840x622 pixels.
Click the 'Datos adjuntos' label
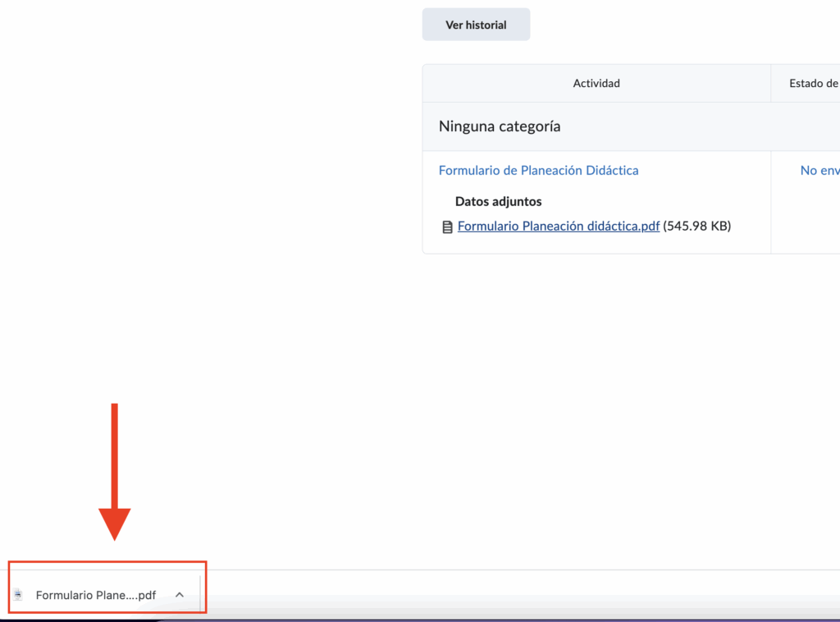pos(498,202)
